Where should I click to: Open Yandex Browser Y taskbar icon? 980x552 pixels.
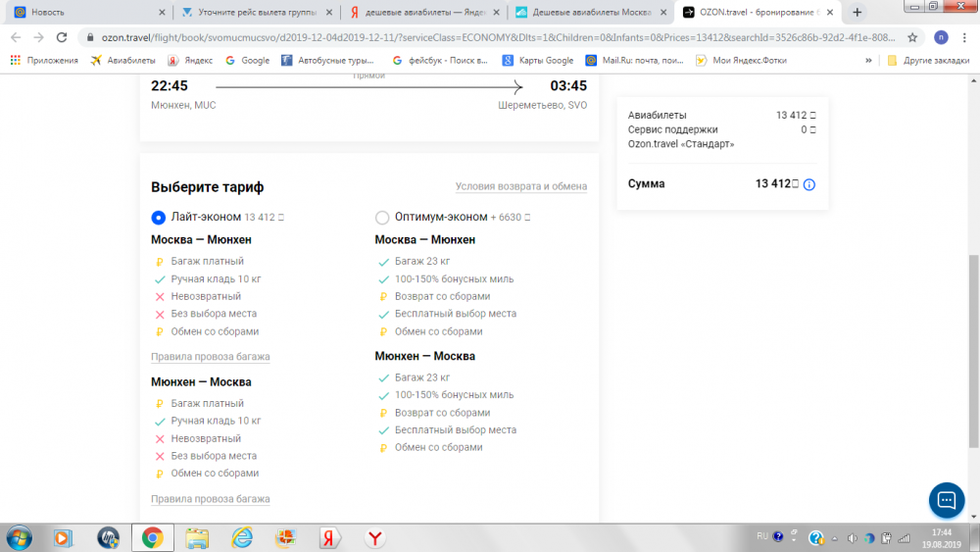coord(375,537)
